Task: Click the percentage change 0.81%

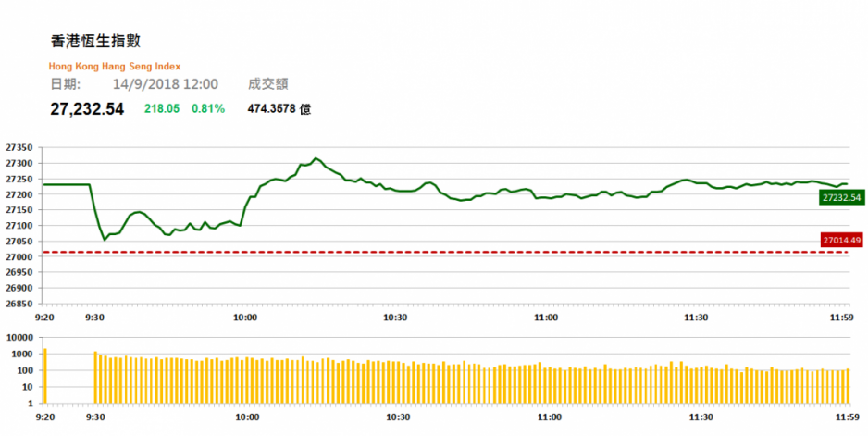Action: point(208,109)
